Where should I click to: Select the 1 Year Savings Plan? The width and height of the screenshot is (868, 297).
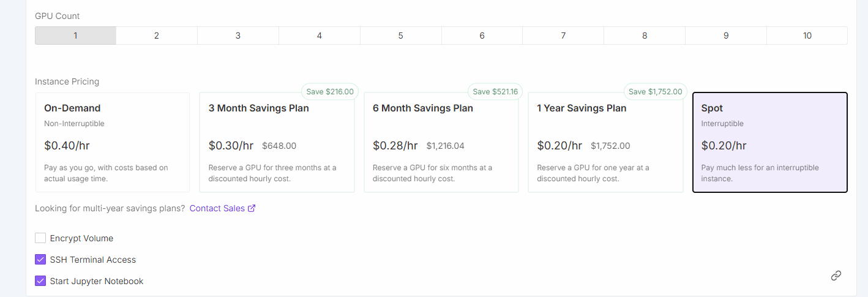click(x=605, y=142)
